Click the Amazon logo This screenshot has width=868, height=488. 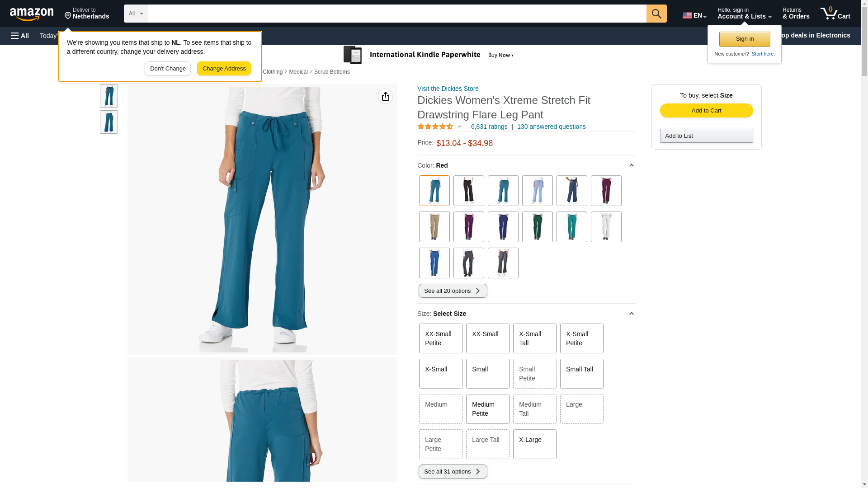pos(32,14)
